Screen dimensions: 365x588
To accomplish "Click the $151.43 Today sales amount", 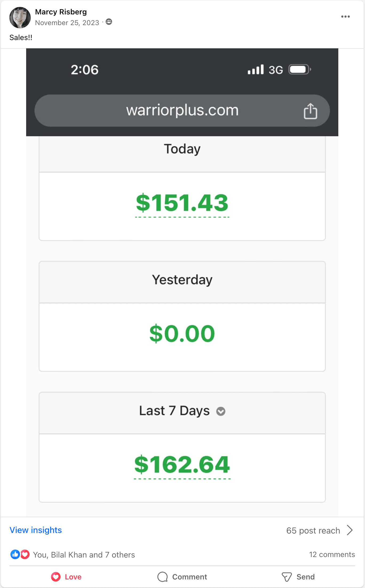I will [x=182, y=203].
